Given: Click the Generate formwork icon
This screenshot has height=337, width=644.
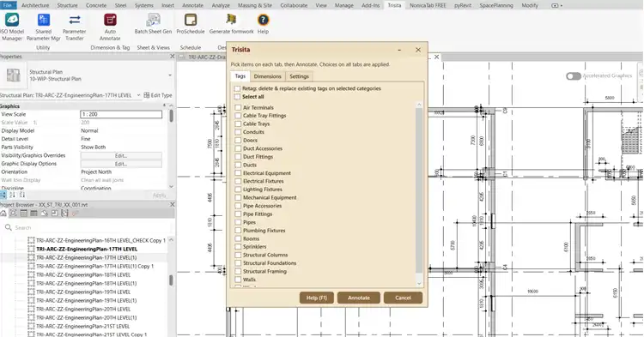Looking at the screenshot, I should coord(231,20).
